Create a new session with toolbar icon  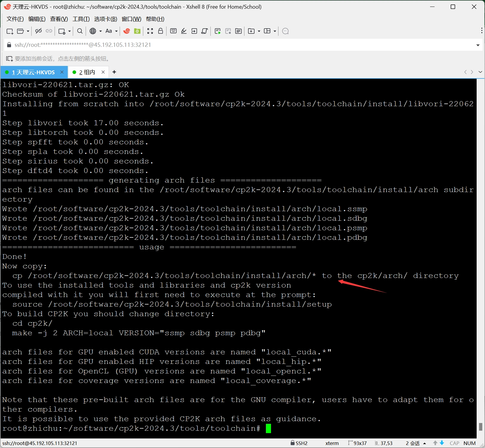click(10, 31)
